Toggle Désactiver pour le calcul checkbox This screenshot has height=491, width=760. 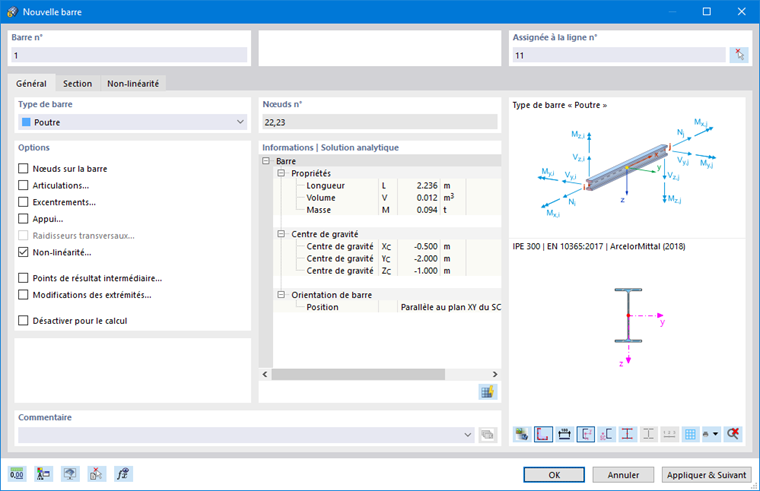(x=23, y=320)
